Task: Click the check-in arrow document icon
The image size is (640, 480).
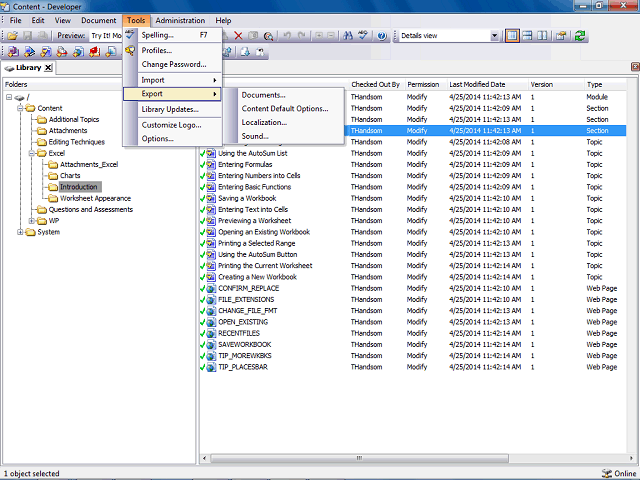Action: [x=245, y=52]
